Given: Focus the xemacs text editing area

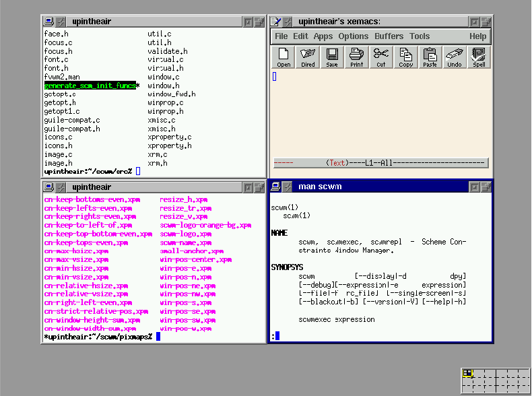Looking at the screenshot, I should (x=380, y=114).
